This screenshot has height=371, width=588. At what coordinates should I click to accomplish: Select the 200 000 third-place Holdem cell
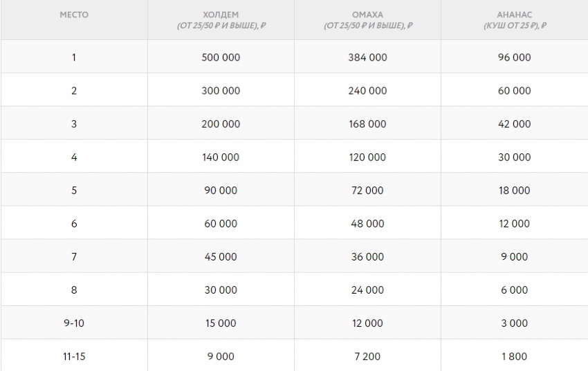pos(221,124)
